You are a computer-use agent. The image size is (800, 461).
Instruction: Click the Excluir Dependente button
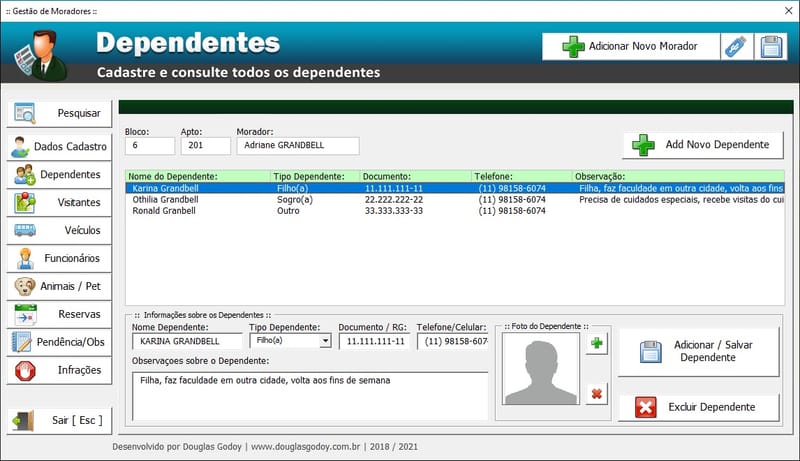698,407
